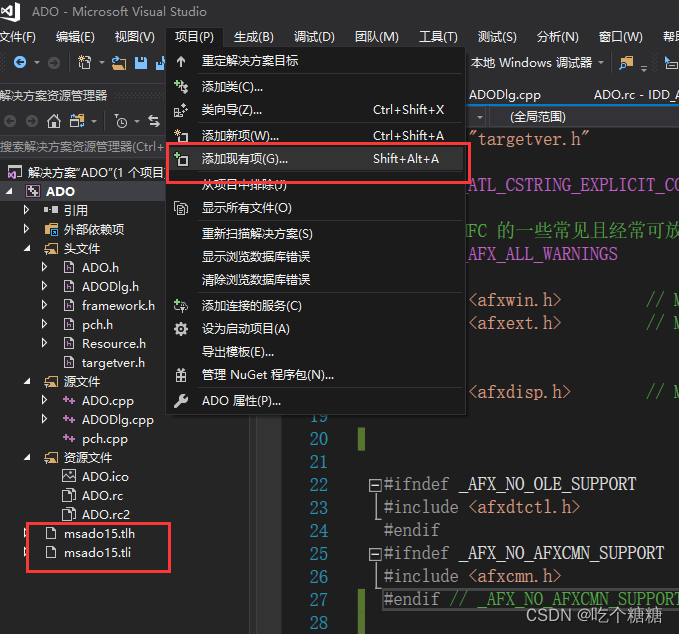Choose 管理 NuGet 程序包(N)... entry

[315, 375]
